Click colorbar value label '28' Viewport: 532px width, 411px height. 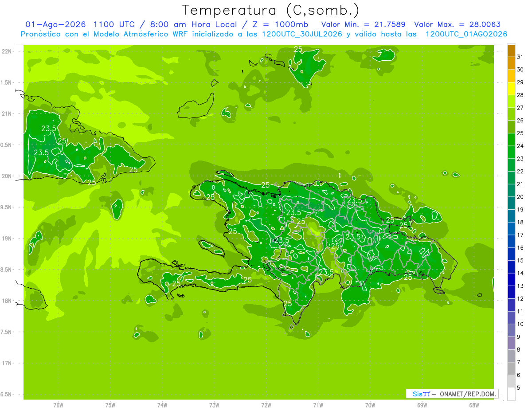[x=520, y=95]
